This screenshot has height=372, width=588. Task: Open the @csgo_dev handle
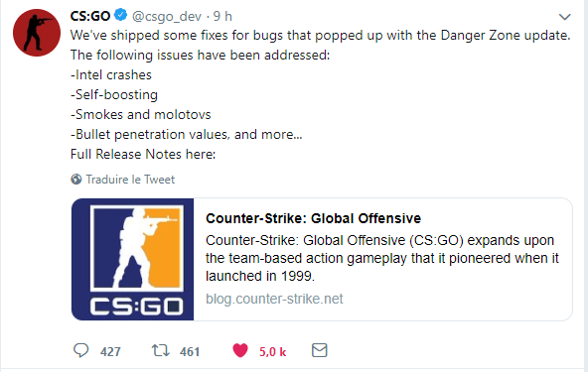click(167, 17)
